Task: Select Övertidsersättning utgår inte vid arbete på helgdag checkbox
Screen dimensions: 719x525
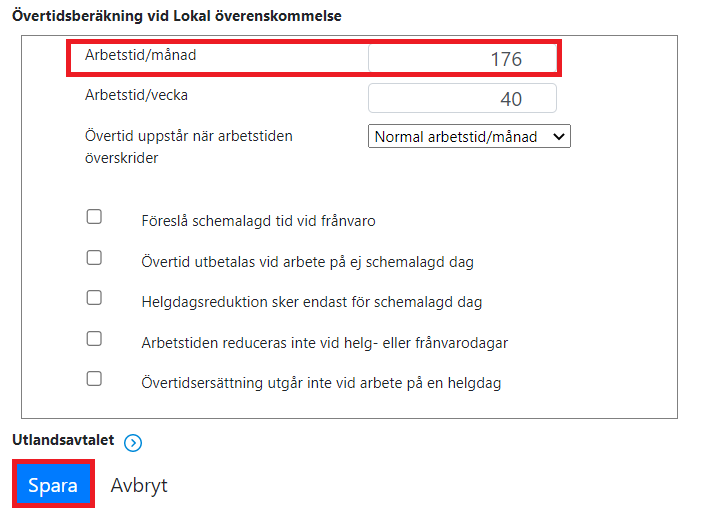Action: (94, 379)
